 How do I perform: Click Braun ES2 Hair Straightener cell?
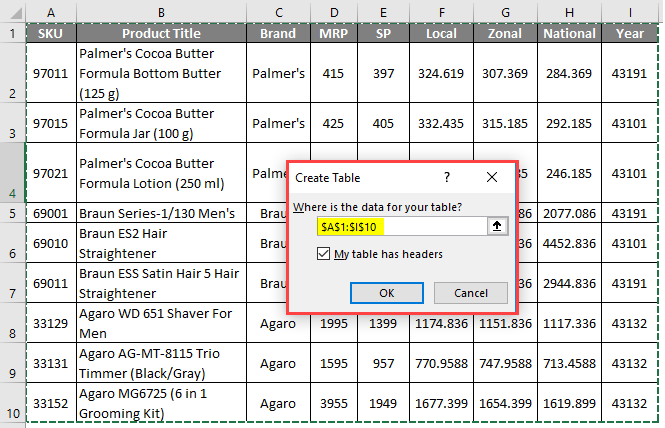161,243
